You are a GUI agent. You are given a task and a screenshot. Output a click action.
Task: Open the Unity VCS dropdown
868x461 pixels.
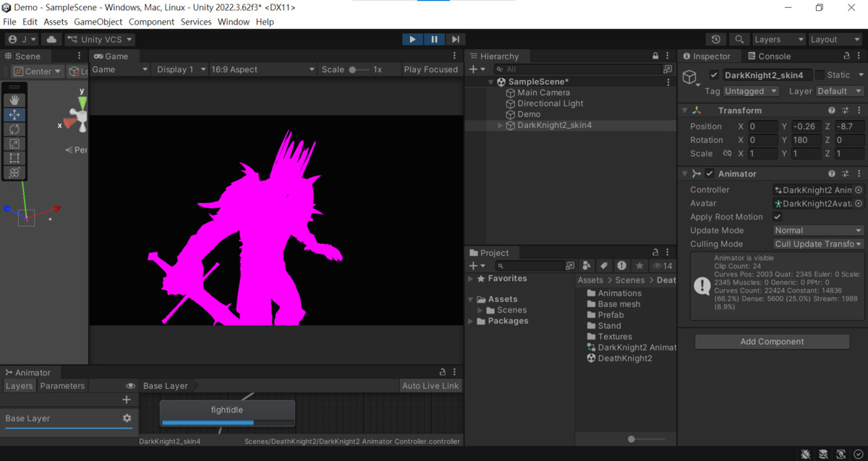point(100,40)
